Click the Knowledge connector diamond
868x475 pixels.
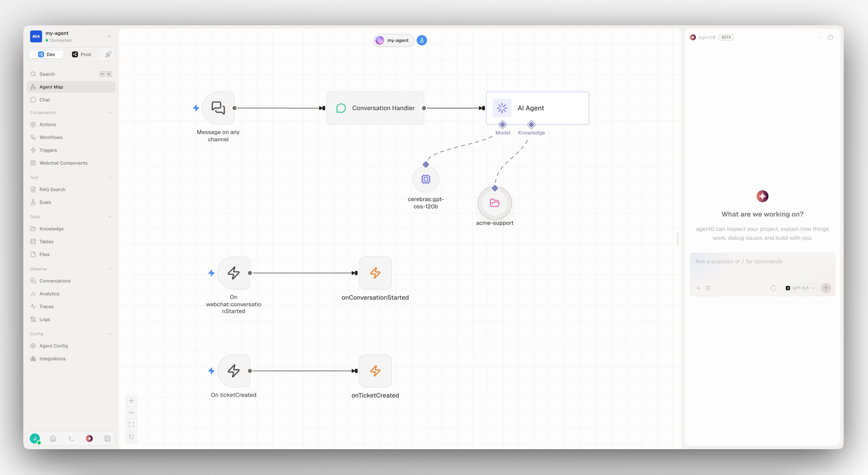[x=531, y=125]
